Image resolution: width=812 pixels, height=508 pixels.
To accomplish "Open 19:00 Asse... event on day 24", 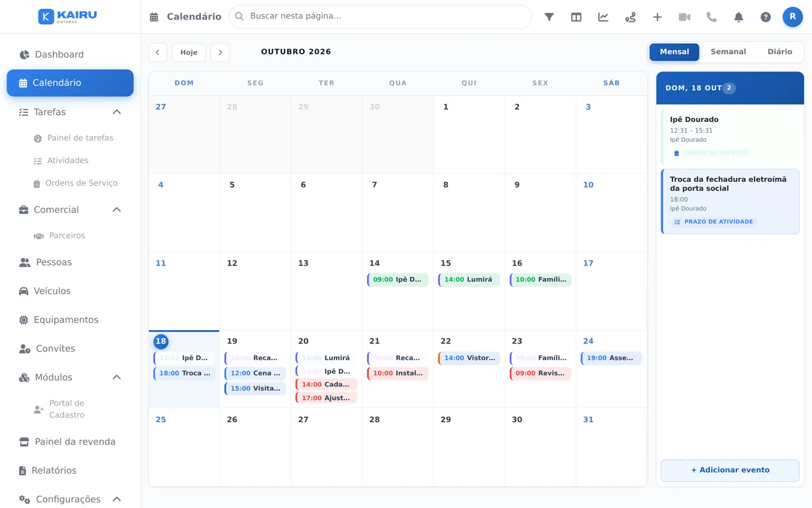I will (x=612, y=358).
